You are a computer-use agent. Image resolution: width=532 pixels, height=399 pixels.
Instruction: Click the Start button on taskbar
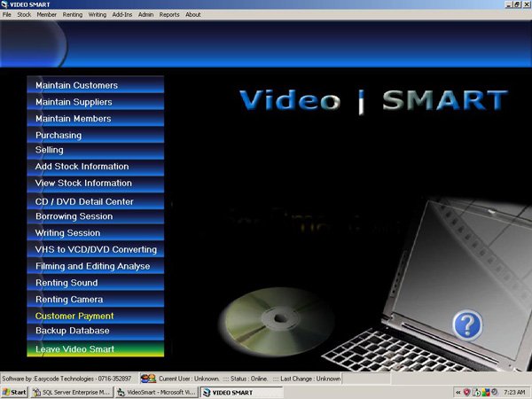tap(14, 392)
